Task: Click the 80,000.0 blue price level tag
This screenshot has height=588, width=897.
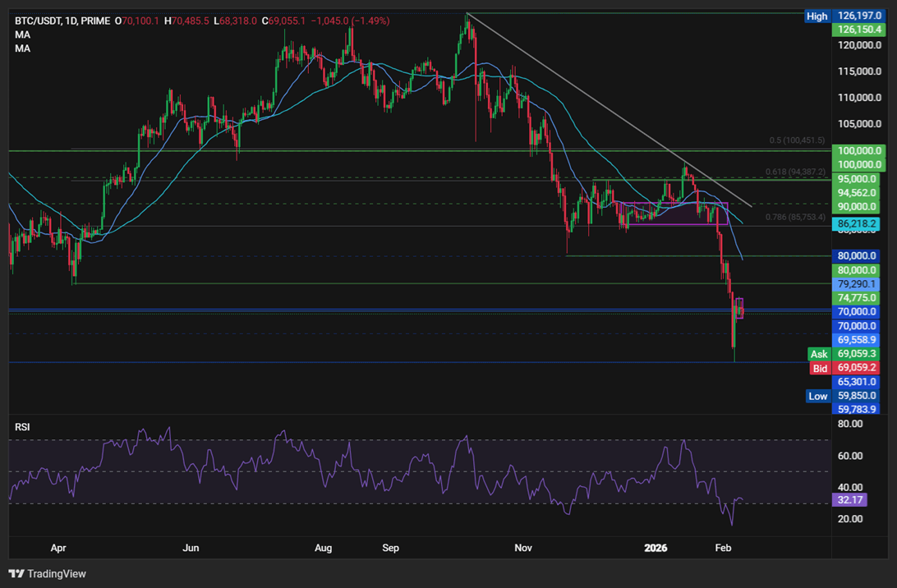Action: point(857,255)
